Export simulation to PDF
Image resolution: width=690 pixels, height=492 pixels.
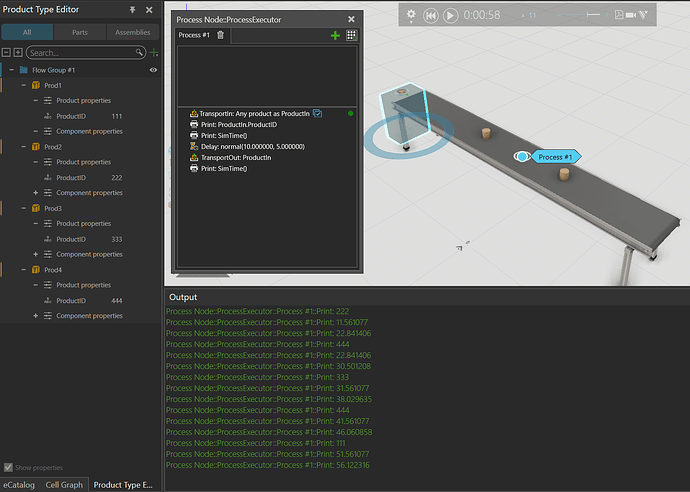[619, 15]
